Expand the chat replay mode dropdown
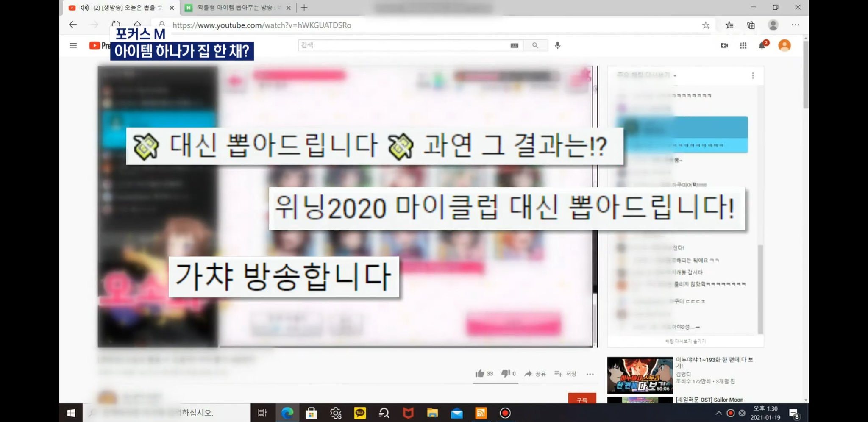The image size is (868, 422). [x=675, y=76]
